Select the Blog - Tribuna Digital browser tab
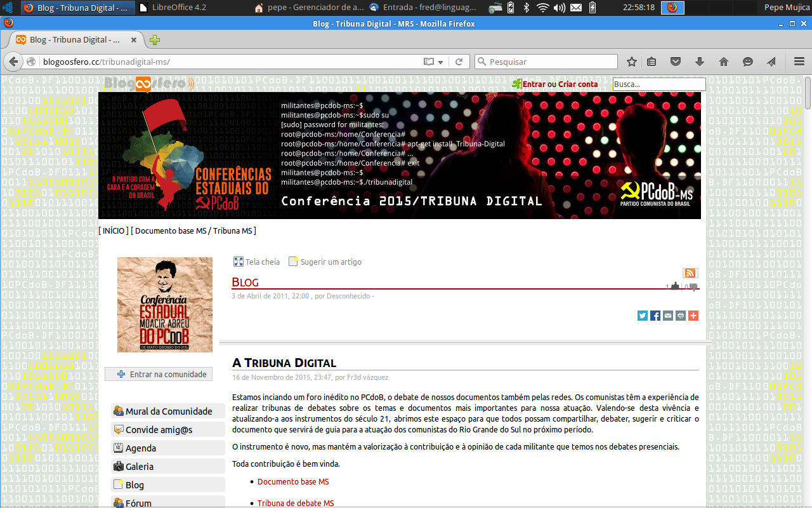Viewport: 812px width, 508px height. coord(76,39)
